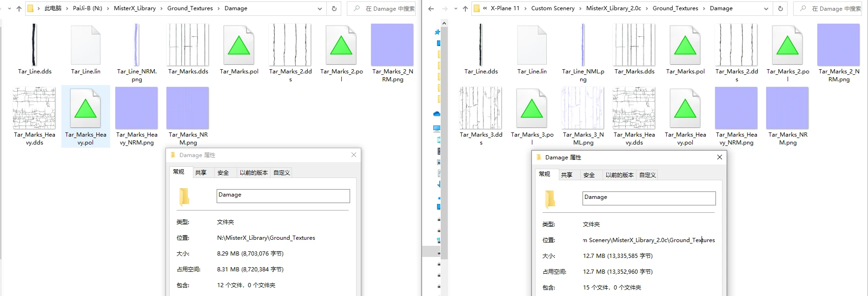The width and height of the screenshot is (868, 296).
Task: Select Tar_Marks_2.pol icon in left window
Action: [341, 45]
